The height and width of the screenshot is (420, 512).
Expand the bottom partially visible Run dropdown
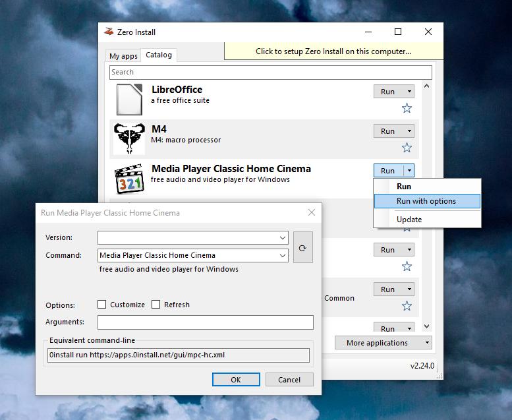tap(409, 328)
